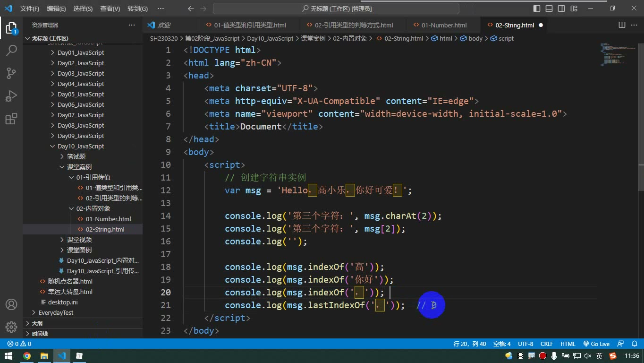Open the Search view in activity bar

[x=11, y=50]
